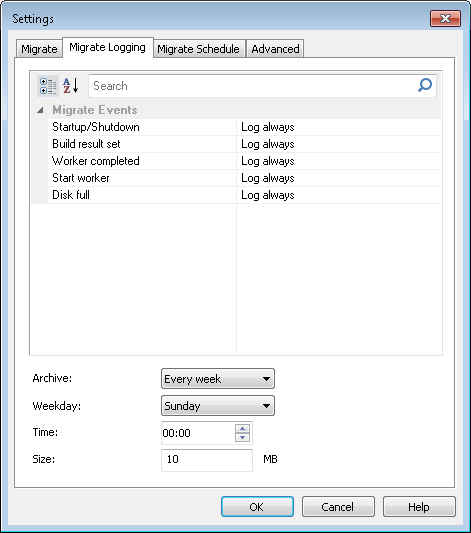
Task: Open the Migrate Schedule tab
Action: [x=198, y=49]
